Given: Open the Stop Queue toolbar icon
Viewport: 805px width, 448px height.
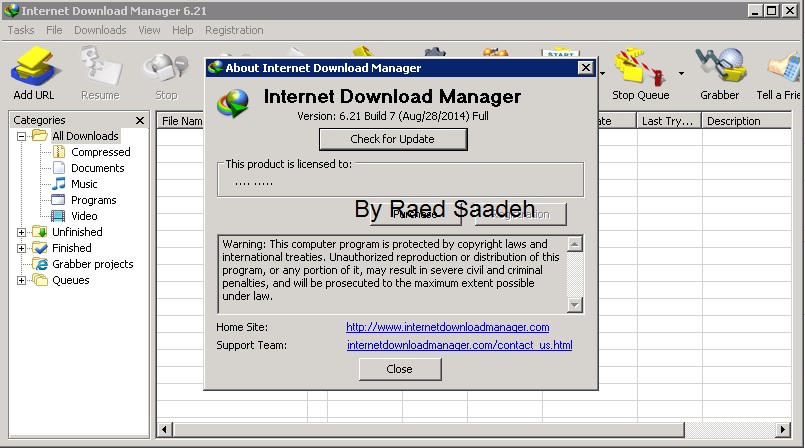Looking at the screenshot, I should 640,70.
